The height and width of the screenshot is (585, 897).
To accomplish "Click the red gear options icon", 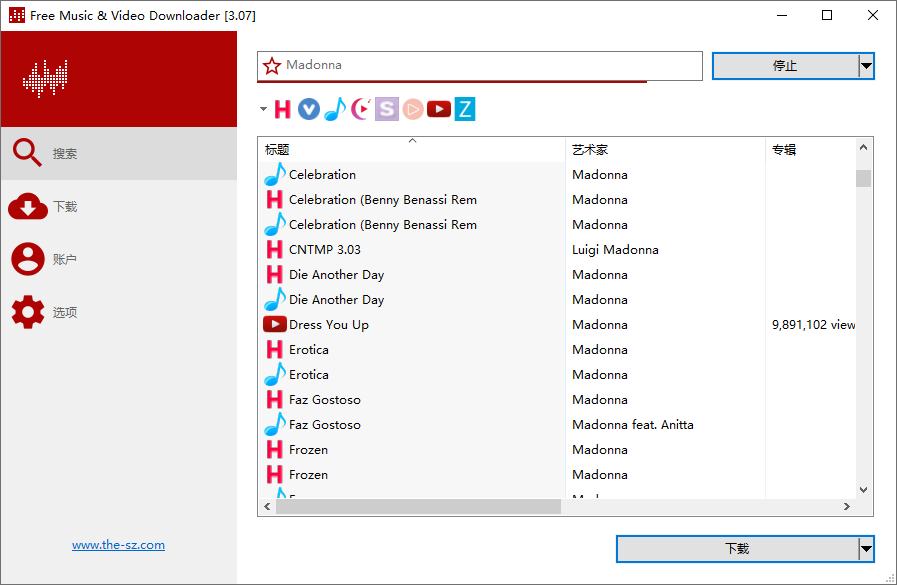I will point(27,312).
